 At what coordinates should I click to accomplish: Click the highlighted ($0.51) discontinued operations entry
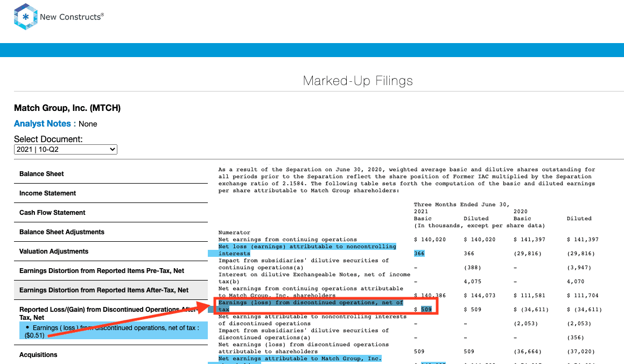(114, 331)
